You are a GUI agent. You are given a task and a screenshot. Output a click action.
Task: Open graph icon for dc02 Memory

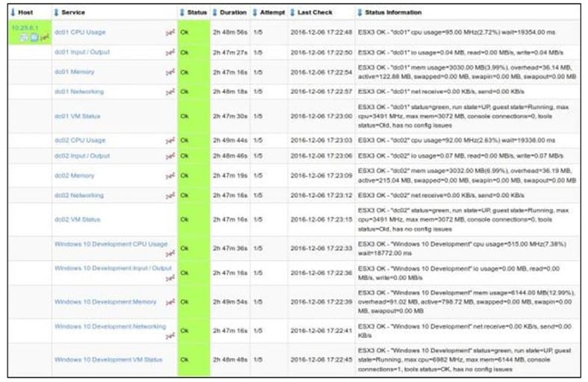click(x=170, y=176)
